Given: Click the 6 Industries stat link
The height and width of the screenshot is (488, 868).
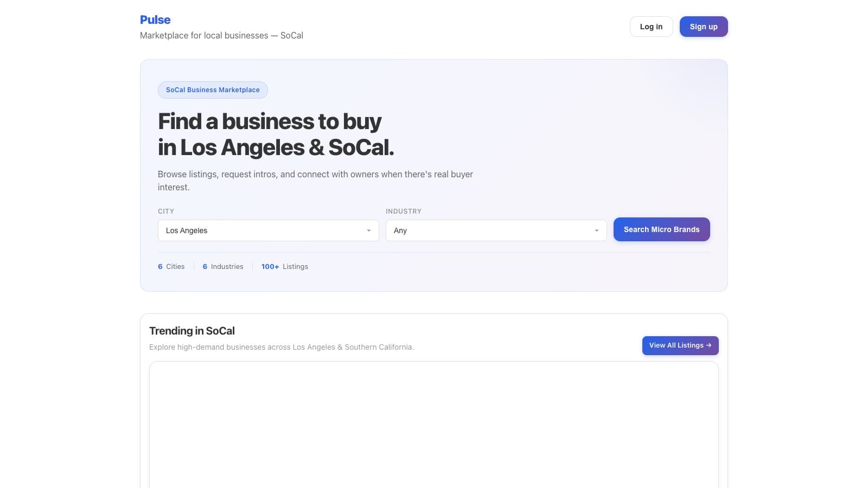Looking at the screenshot, I should (222, 266).
